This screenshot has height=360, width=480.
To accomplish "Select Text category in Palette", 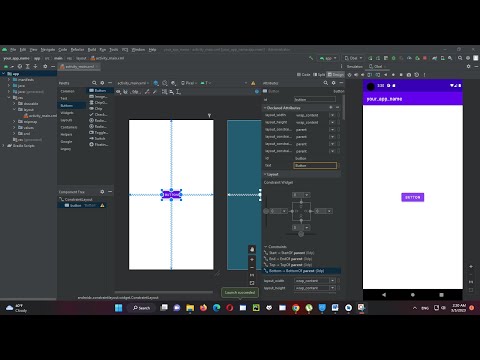I will click(64, 98).
